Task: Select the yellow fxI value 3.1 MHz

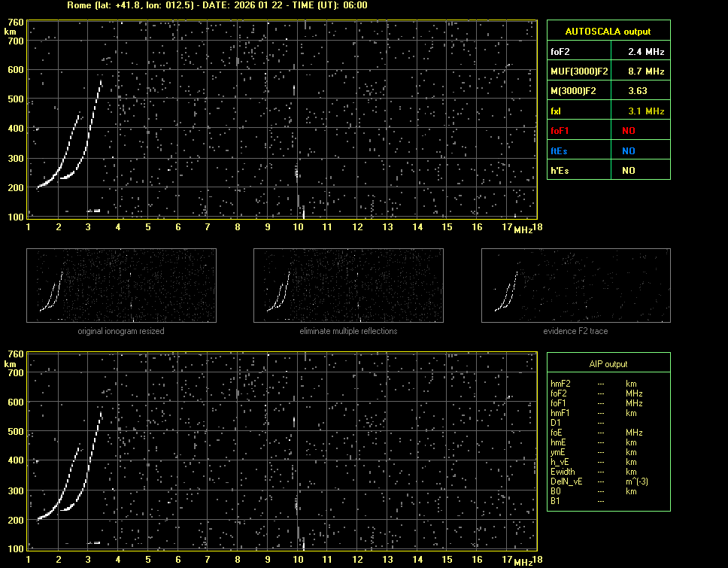Action: tap(646, 111)
